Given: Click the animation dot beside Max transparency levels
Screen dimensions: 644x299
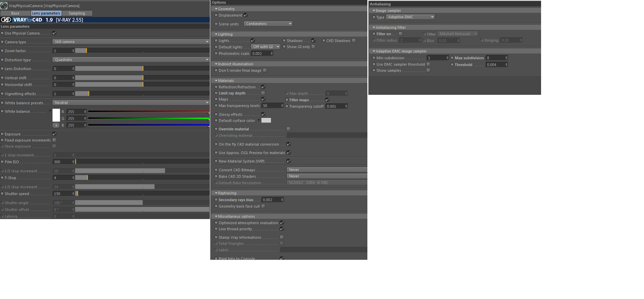Looking at the screenshot, I should point(216,106).
